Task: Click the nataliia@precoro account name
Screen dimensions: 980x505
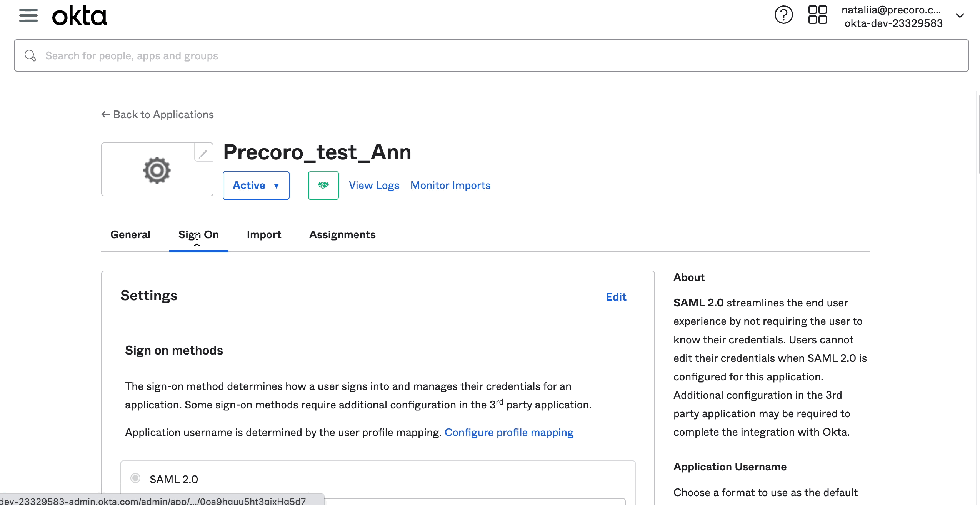Action: pyautogui.click(x=891, y=10)
